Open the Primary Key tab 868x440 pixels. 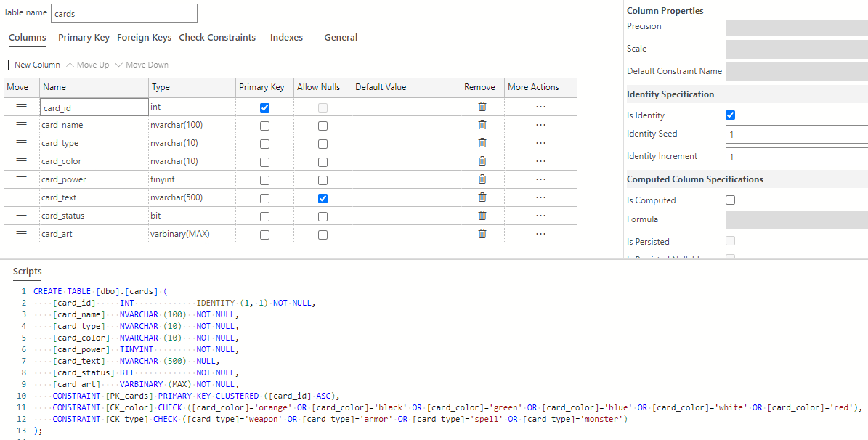click(84, 38)
